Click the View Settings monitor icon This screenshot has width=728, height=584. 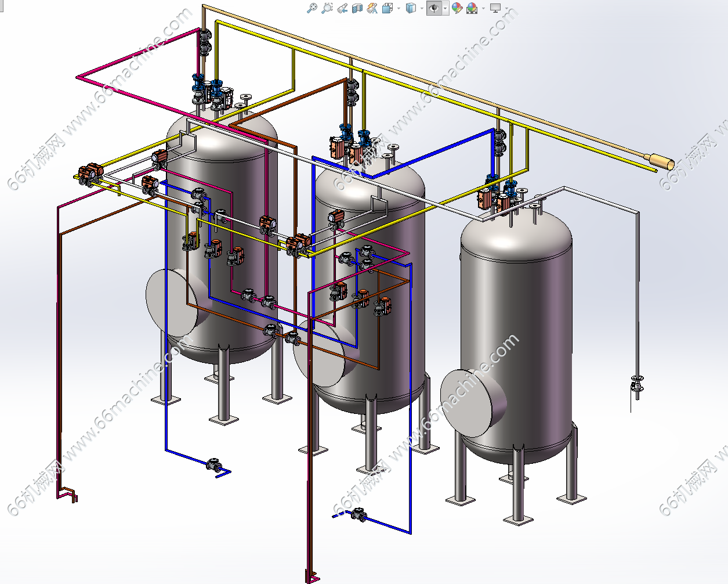pyautogui.click(x=495, y=8)
